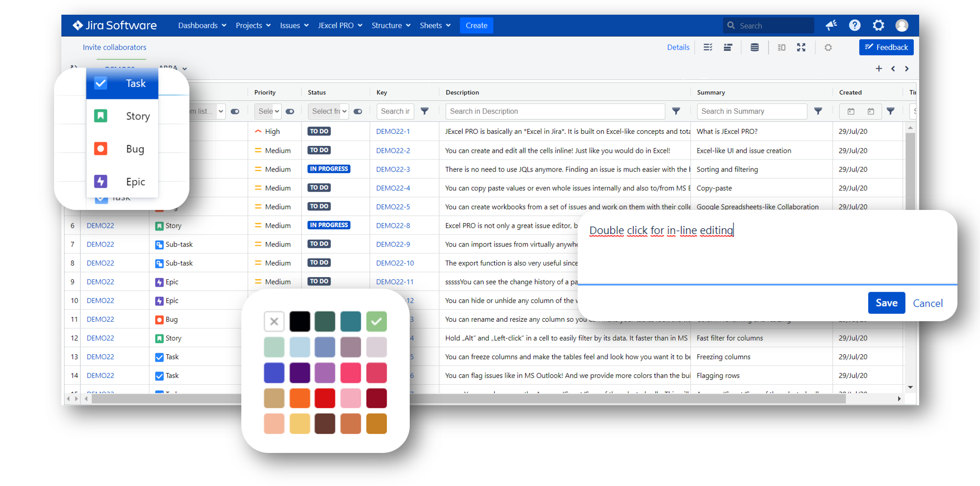Open the user profile avatar

click(902, 25)
